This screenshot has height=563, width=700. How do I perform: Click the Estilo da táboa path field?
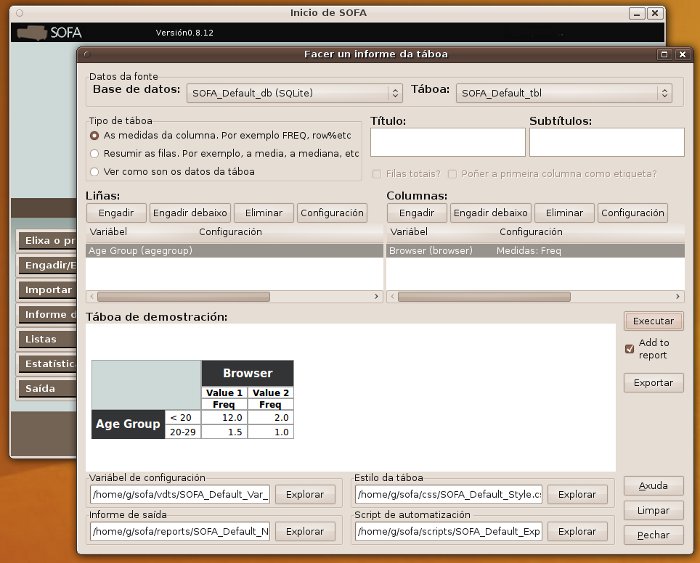(449, 495)
